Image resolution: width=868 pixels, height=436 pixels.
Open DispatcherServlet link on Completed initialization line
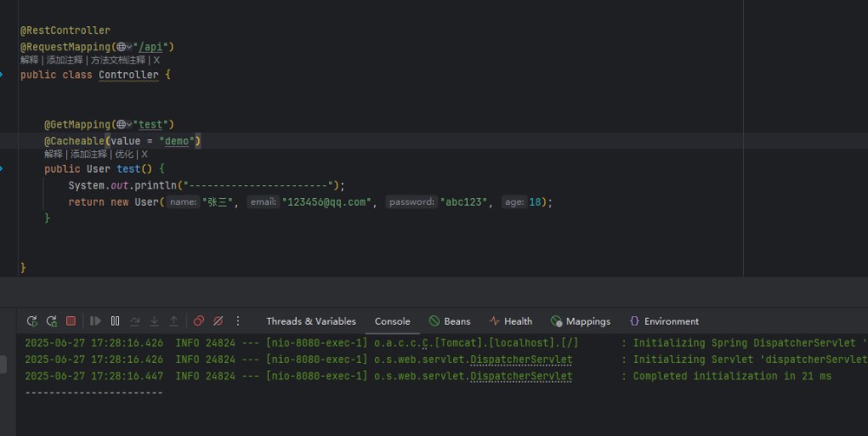pos(521,376)
